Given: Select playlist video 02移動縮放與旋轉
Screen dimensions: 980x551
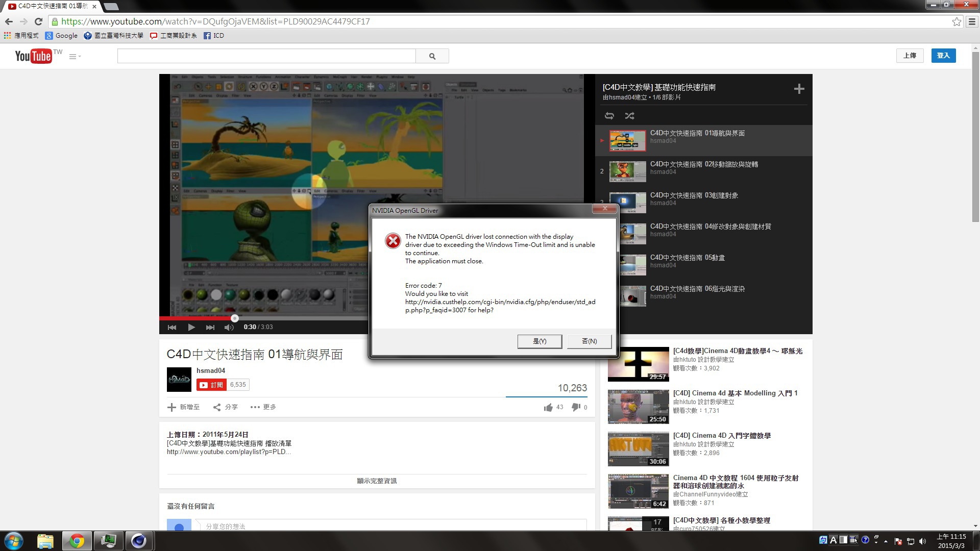Looking at the screenshot, I should pyautogui.click(x=703, y=164).
